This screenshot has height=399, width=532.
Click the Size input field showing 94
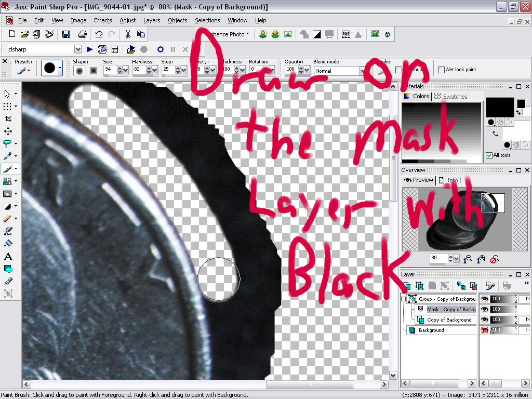(x=110, y=69)
